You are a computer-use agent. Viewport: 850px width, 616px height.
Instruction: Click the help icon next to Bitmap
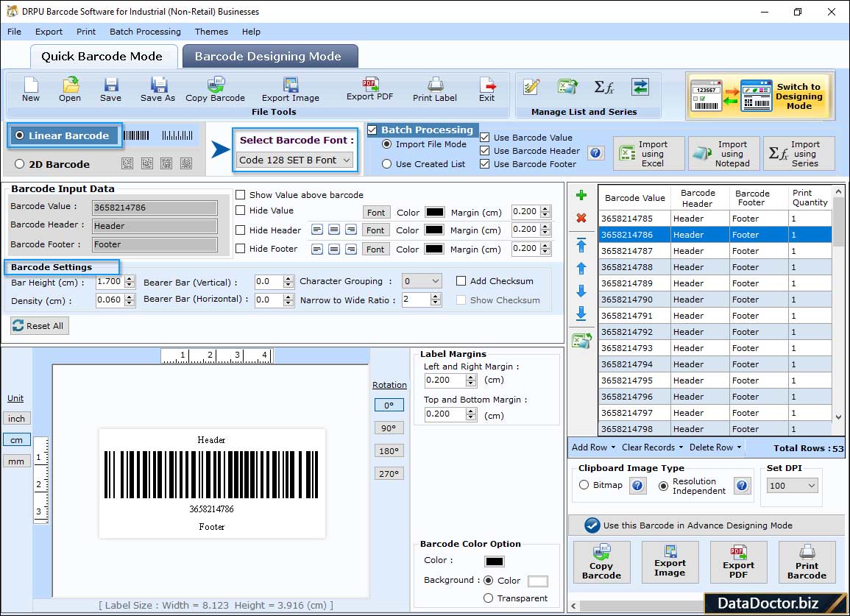(x=637, y=485)
